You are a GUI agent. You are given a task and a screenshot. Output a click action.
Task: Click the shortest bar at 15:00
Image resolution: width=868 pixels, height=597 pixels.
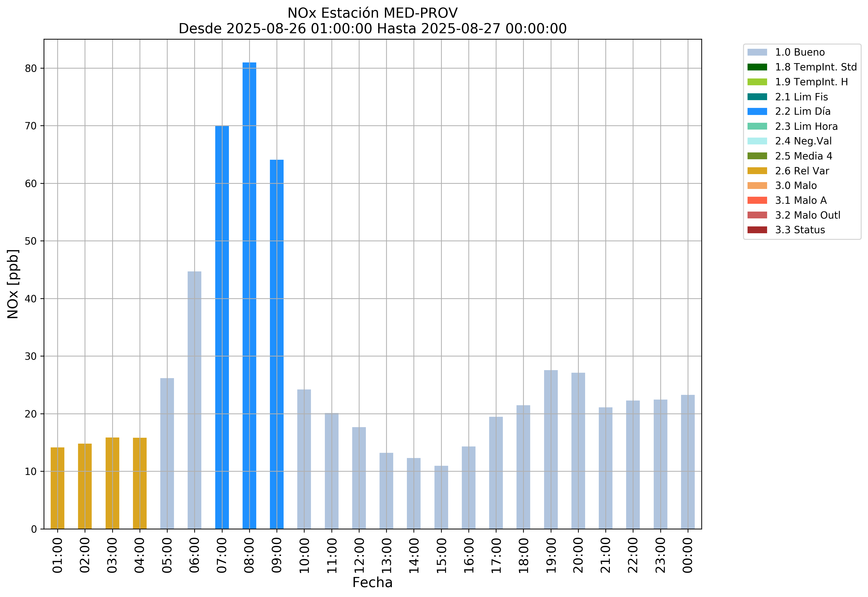click(x=441, y=498)
